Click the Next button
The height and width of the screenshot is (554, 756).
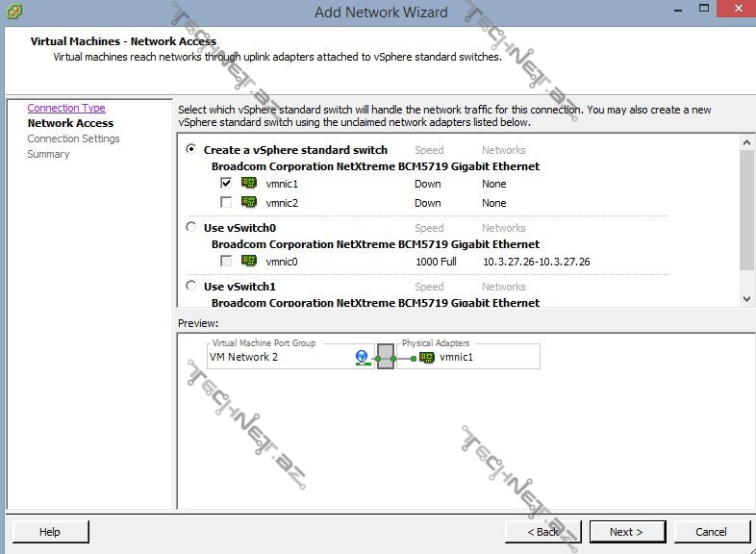pyautogui.click(x=625, y=532)
